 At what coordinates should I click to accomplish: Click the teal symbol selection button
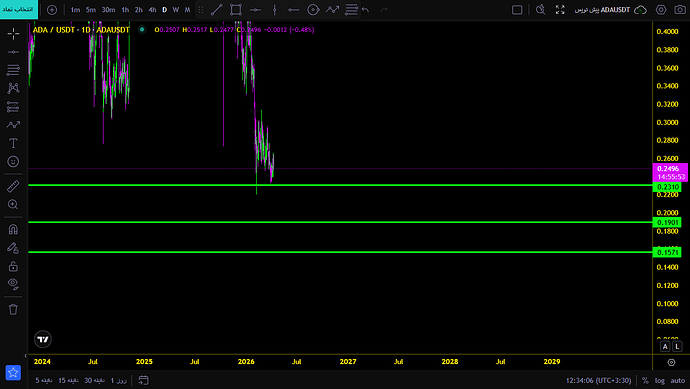[x=19, y=9]
